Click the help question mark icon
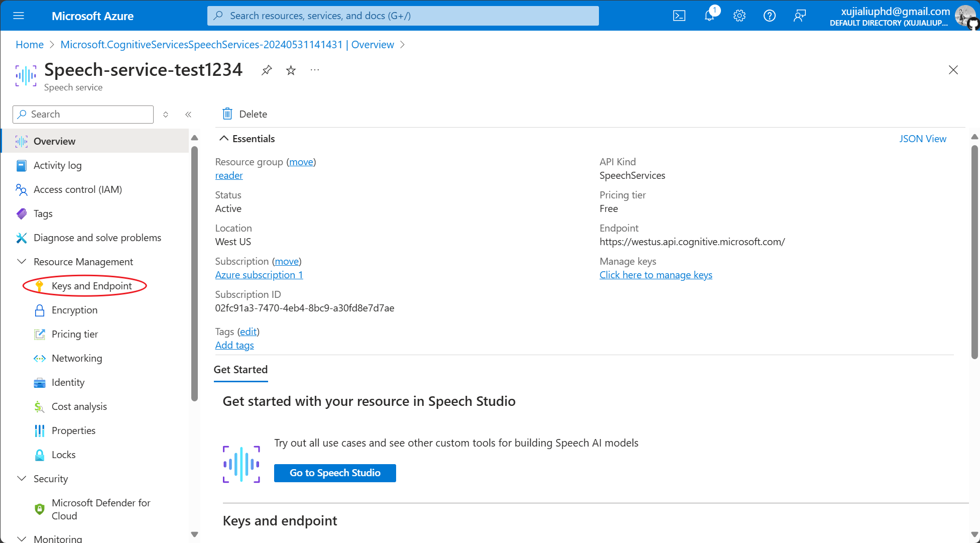Viewport: 980px width, 543px height. 769,16
